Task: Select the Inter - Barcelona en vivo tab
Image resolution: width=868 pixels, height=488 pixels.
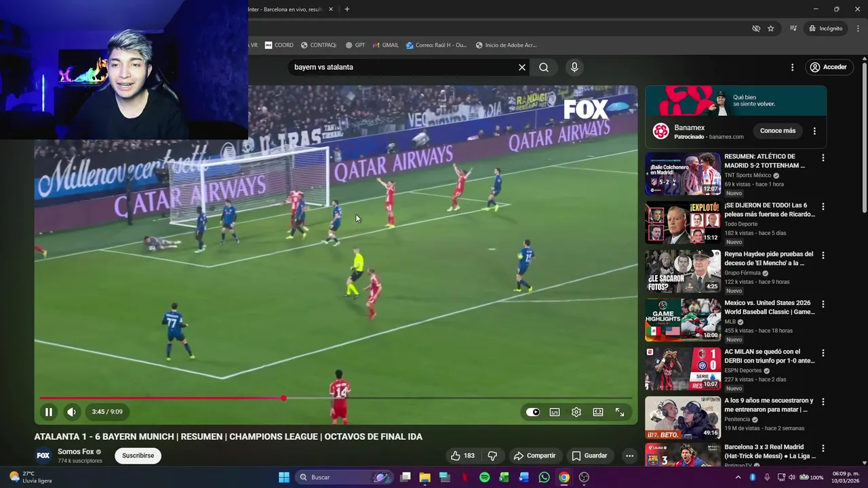Action: (285, 9)
